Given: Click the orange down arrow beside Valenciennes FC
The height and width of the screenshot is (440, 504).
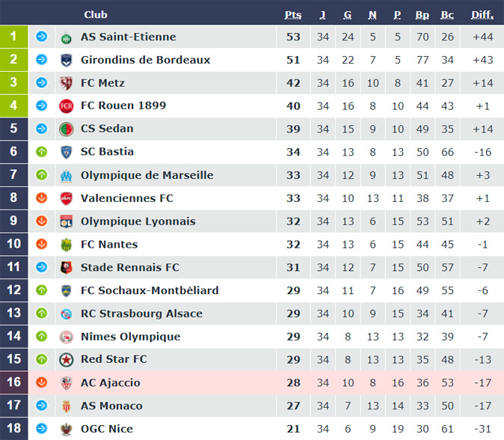Looking at the screenshot, I should pyautogui.click(x=42, y=198).
